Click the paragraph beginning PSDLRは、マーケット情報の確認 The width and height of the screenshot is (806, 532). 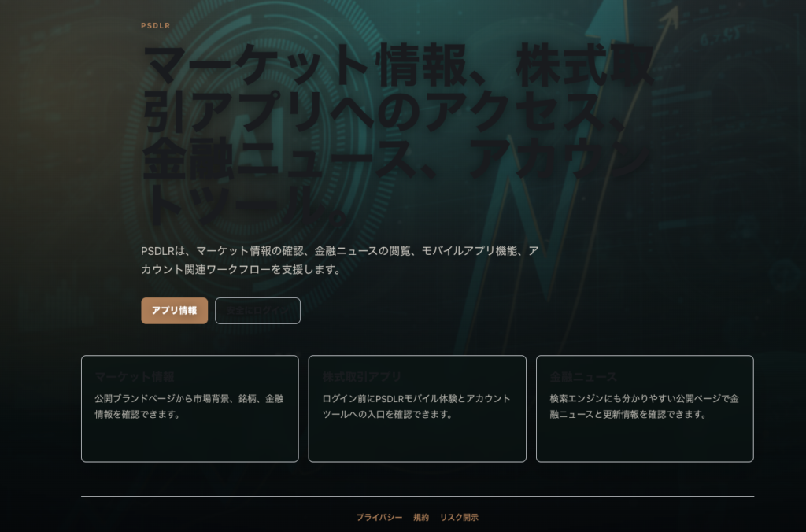click(x=340, y=260)
